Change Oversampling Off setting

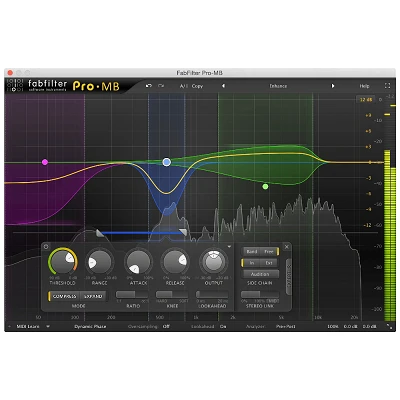[x=166, y=327]
